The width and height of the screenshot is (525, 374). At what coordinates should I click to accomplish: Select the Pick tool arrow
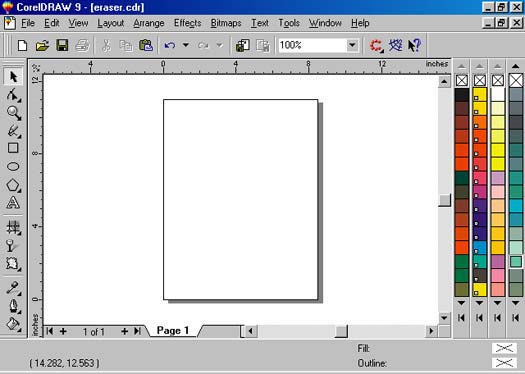point(13,77)
